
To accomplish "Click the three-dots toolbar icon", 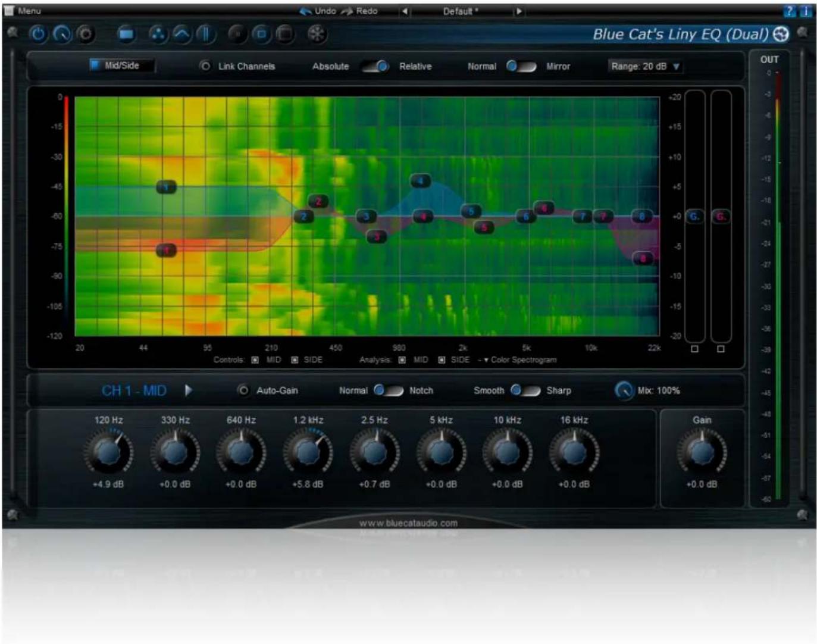I will click(x=158, y=35).
